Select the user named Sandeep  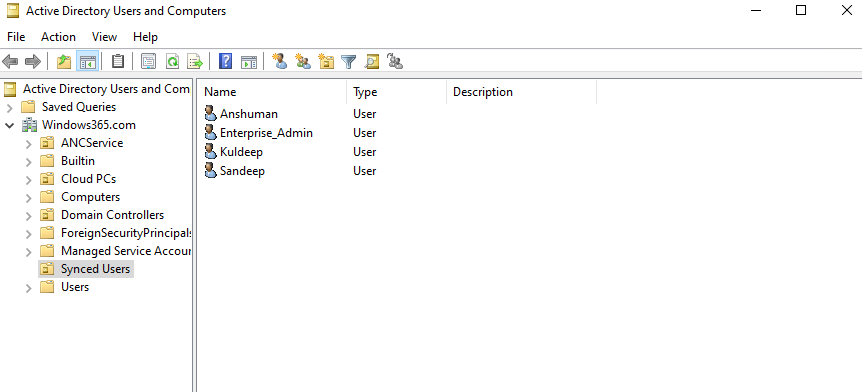(x=242, y=170)
